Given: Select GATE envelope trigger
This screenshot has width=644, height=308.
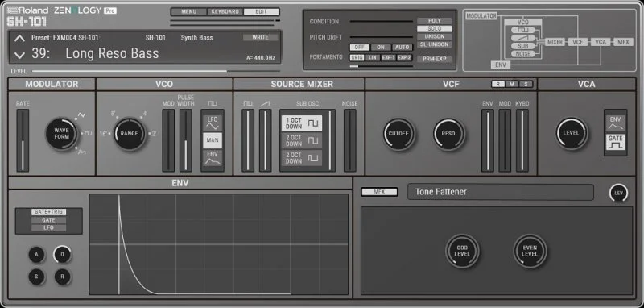Looking at the screenshot, I should [x=48, y=220].
